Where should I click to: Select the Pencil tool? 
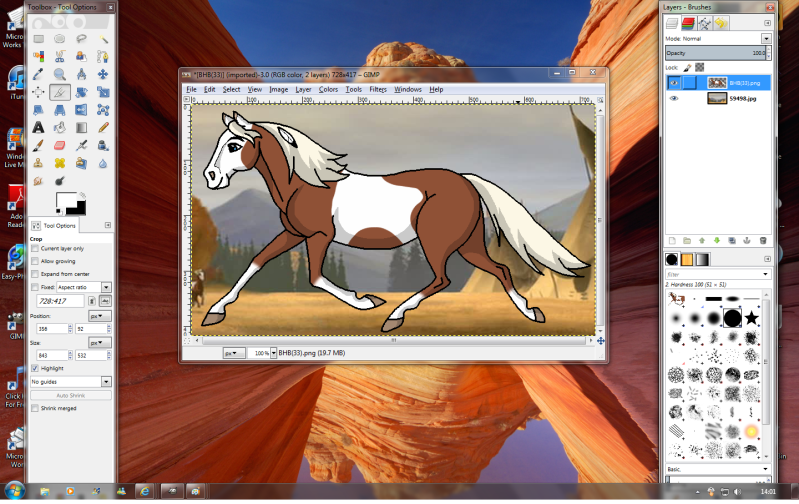tap(103, 127)
